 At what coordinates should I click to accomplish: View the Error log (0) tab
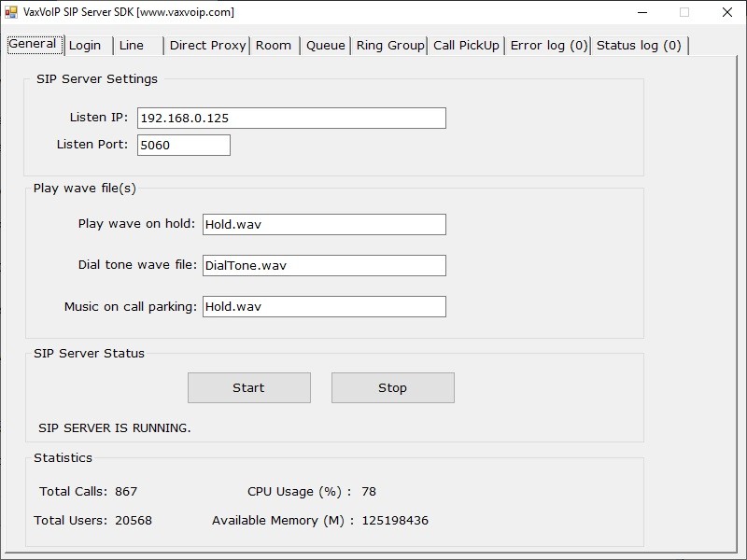click(x=548, y=45)
